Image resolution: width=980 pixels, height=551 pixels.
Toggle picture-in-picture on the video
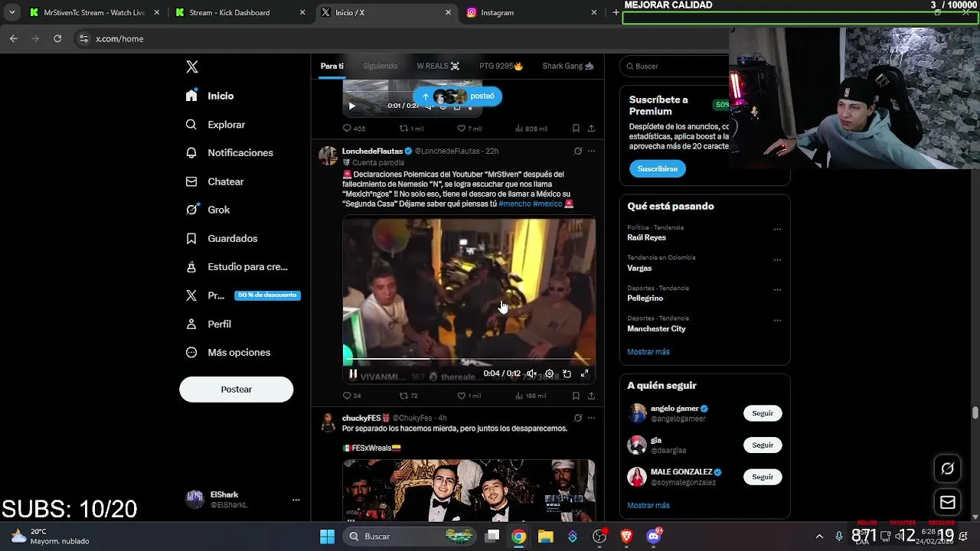pyautogui.click(x=567, y=373)
